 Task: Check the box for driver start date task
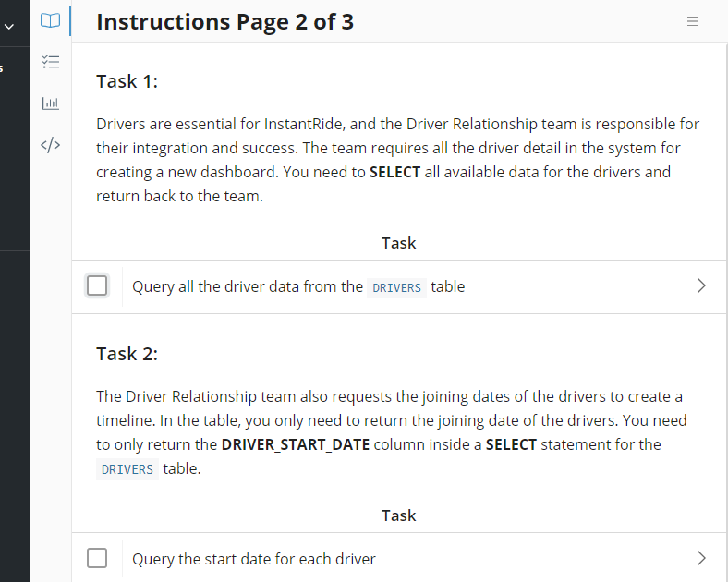click(97, 558)
